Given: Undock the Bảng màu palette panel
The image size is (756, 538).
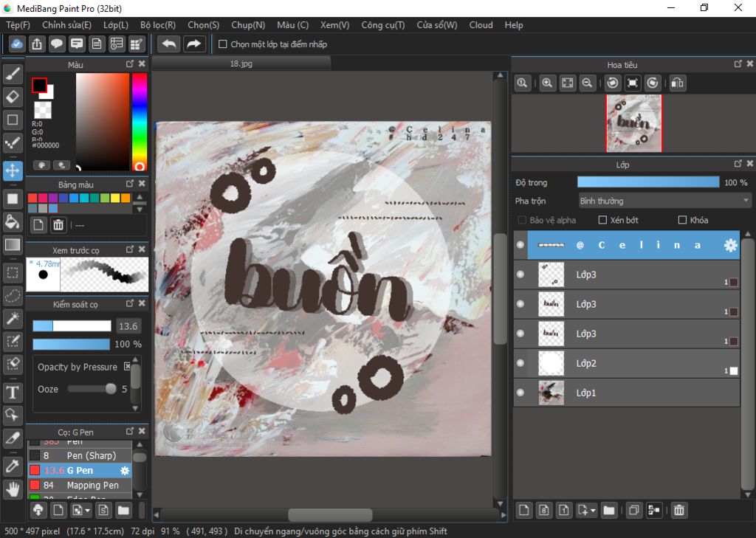Looking at the screenshot, I should pyautogui.click(x=130, y=184).
